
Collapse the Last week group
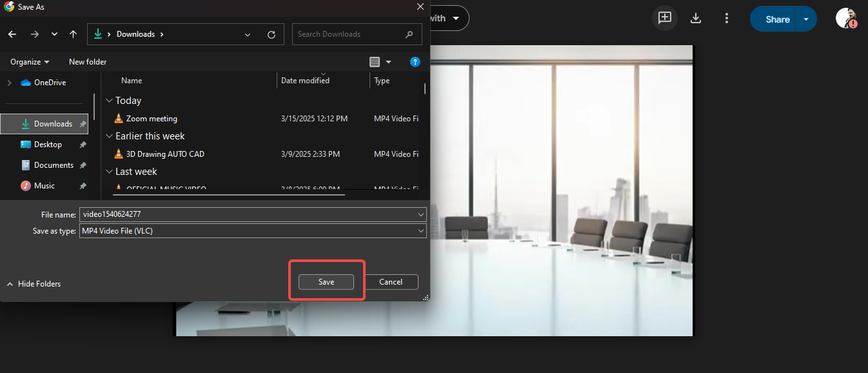(110, 172)
